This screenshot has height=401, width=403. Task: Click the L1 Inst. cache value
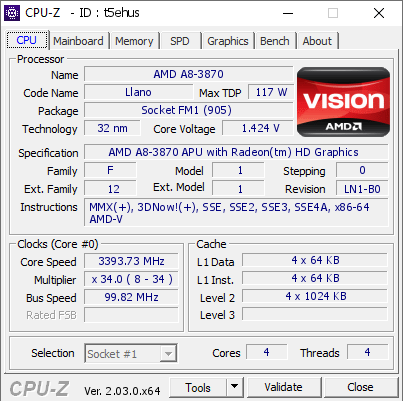coord(315,278)
